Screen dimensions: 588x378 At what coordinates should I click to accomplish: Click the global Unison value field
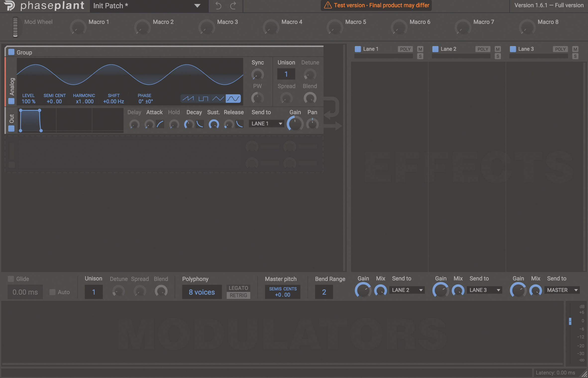94,292
